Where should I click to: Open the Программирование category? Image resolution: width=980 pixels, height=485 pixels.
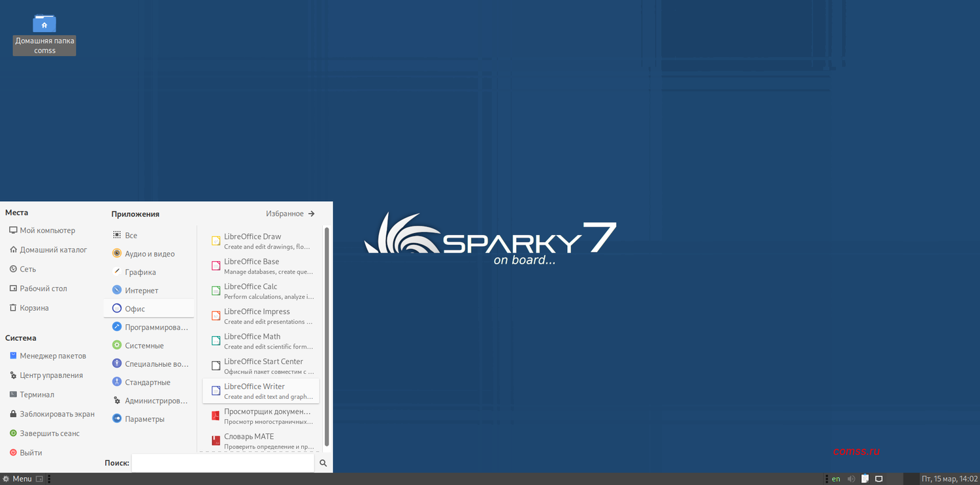click(149, 327)
